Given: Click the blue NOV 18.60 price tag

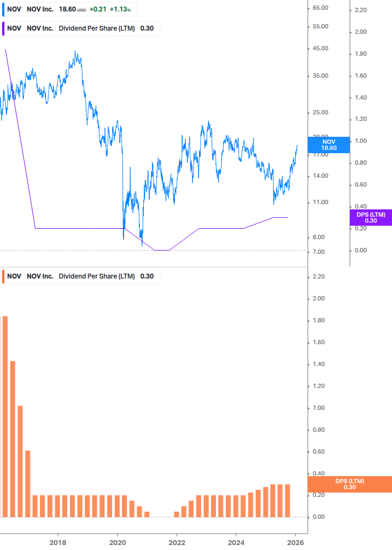Looking at the screenshot, I should (x=329, y=145).
